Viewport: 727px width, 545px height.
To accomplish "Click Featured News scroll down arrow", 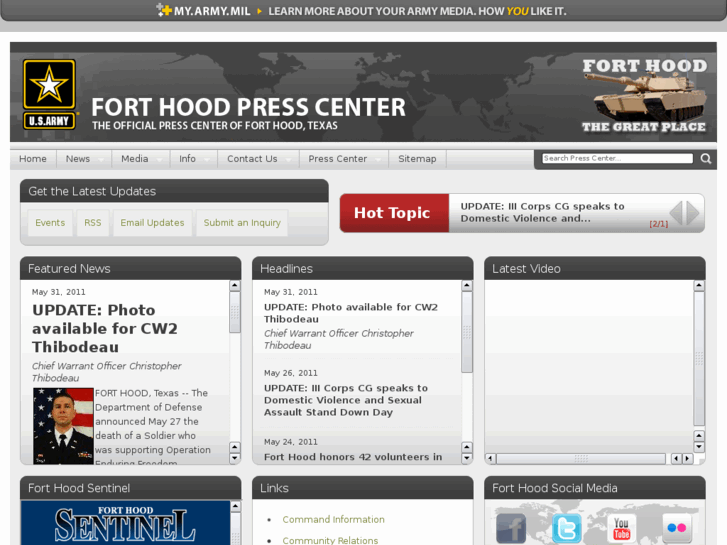I will pos(235,458).
